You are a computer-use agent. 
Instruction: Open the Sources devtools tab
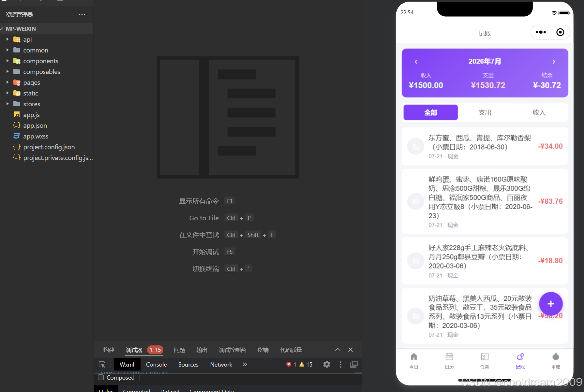pyautogui.click(x=188, y=365)
